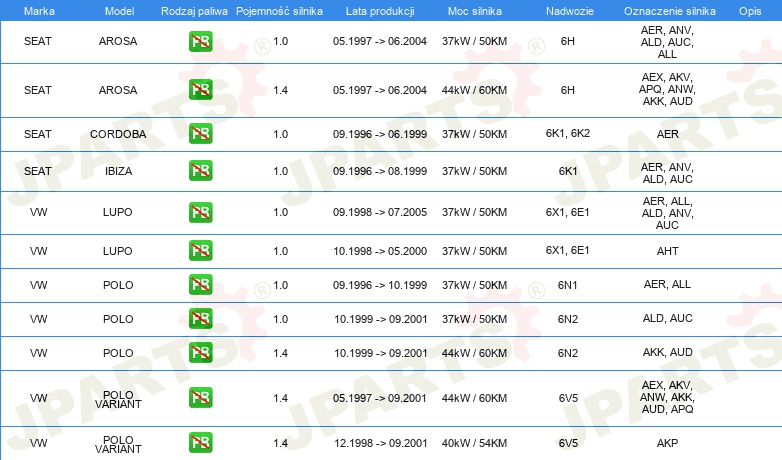Click the Nadwozie column header
The height and width of the screenshot is (460, 782).
(x=570, y=11)
